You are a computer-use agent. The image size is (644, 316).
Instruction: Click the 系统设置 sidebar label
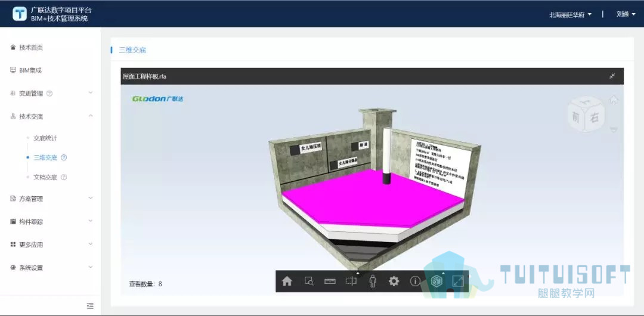[x=31, y=268]
